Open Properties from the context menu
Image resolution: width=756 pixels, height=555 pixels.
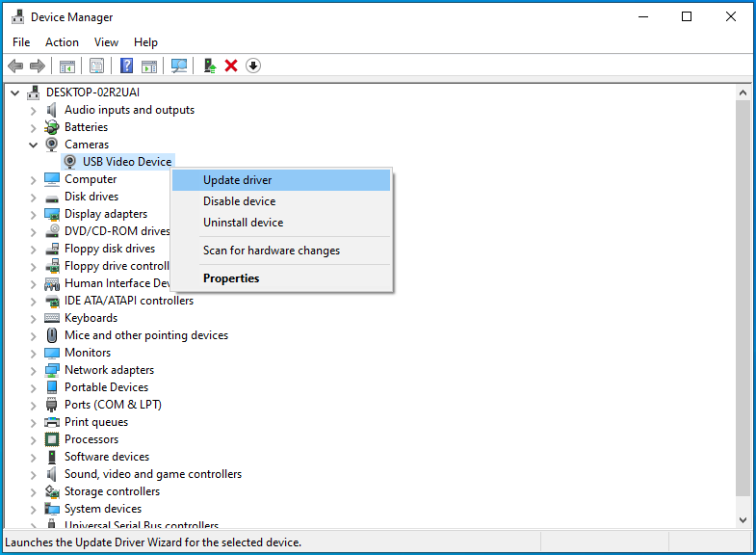pos(231,278)
